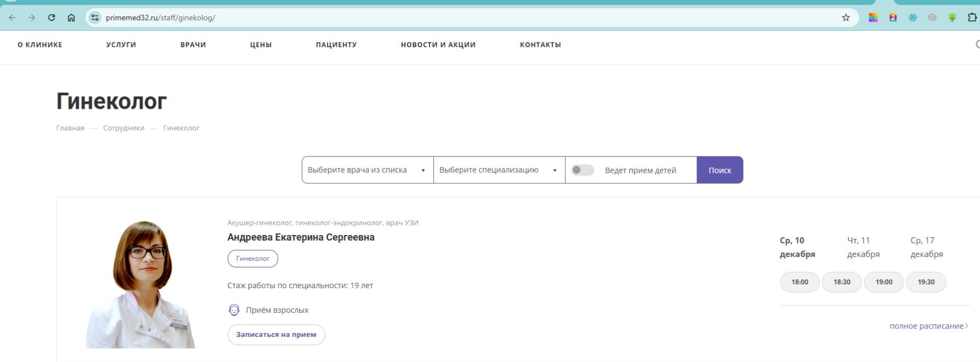Viewport: 980px width, 362px height.
Task: Enable the 'Ведет прием детей' toggle
Action: point(582,170)
